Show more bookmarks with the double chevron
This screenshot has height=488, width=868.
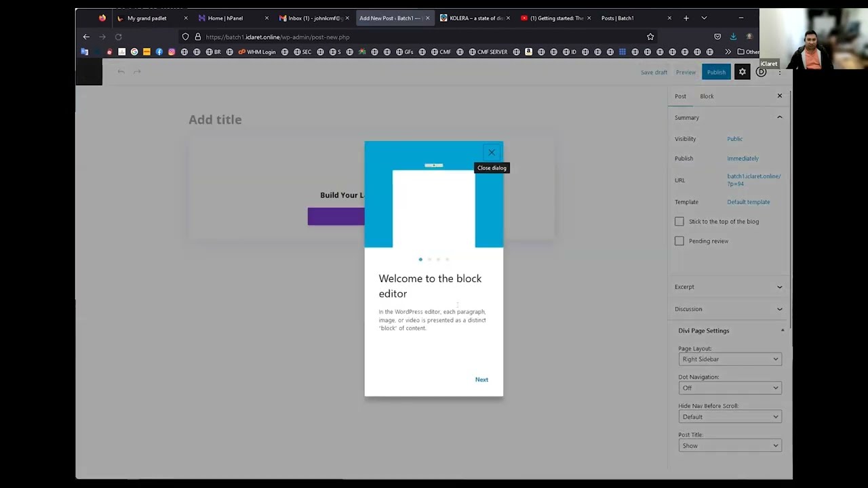728,52
